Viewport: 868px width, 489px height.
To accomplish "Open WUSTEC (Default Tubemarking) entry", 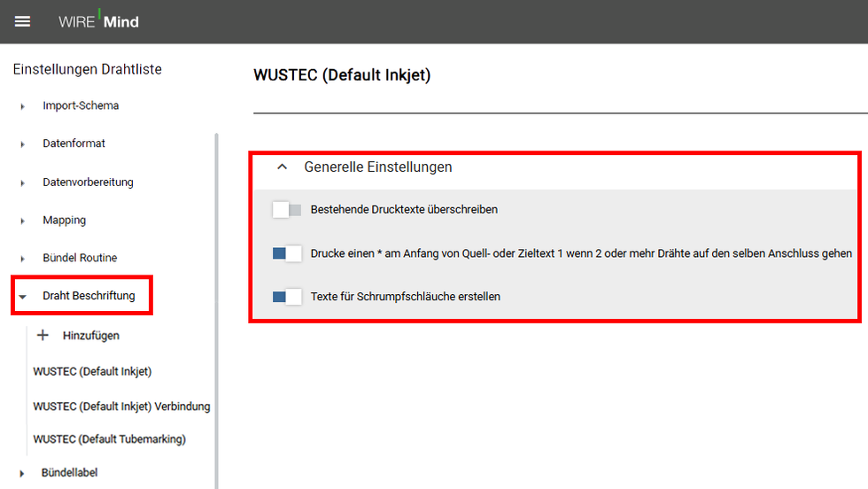I will point(110,439).
